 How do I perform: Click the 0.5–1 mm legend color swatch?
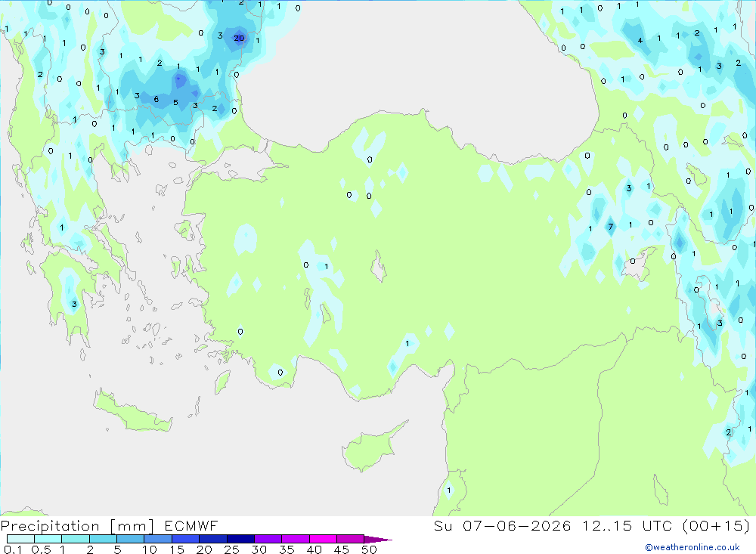[48, 539]
